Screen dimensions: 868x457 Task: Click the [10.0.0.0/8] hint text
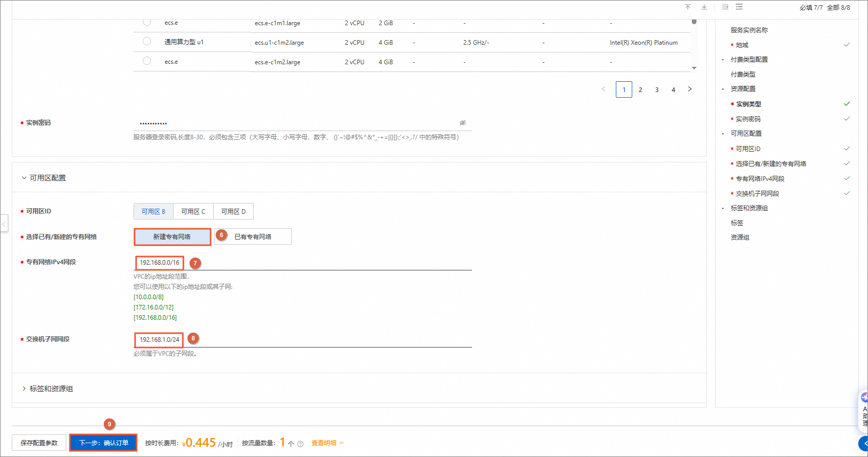point(148,297)
